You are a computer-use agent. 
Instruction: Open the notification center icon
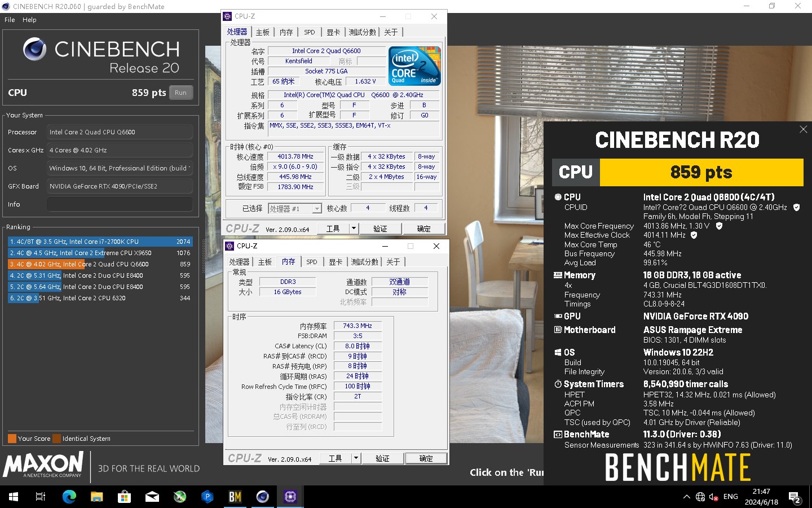tap(795, 497)
